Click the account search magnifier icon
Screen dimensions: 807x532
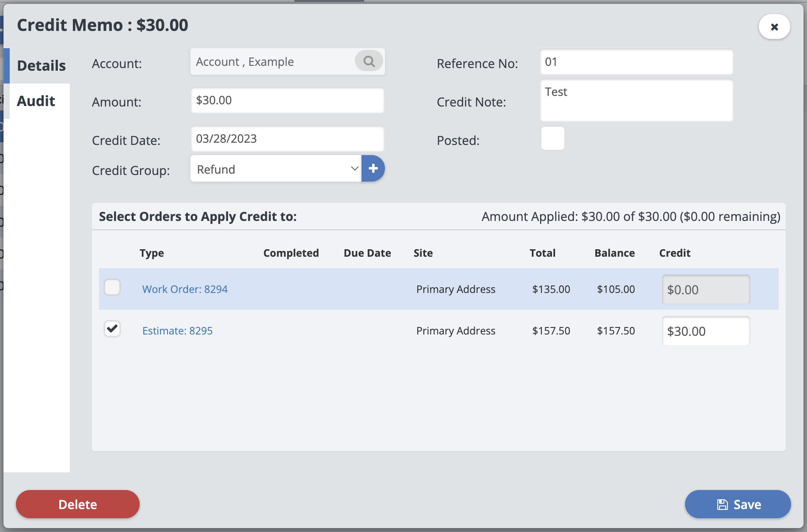pos(369,61)
